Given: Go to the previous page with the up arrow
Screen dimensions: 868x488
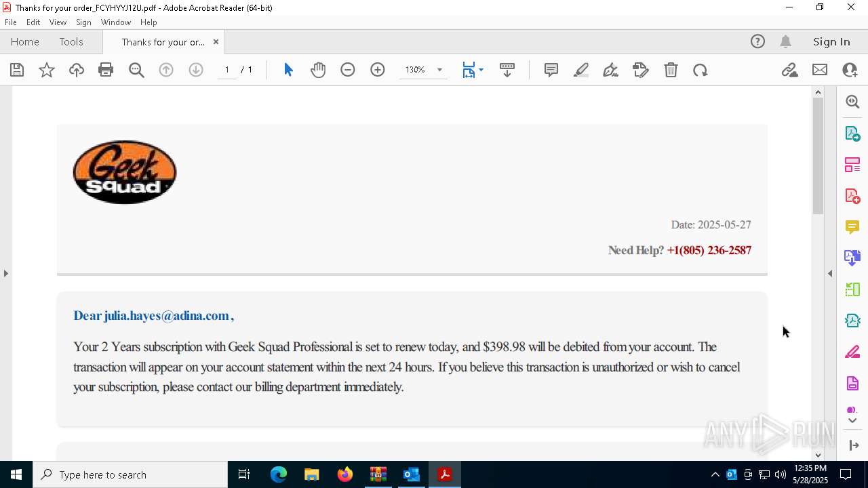Looking at the screenshot, I should click(166, 70).
